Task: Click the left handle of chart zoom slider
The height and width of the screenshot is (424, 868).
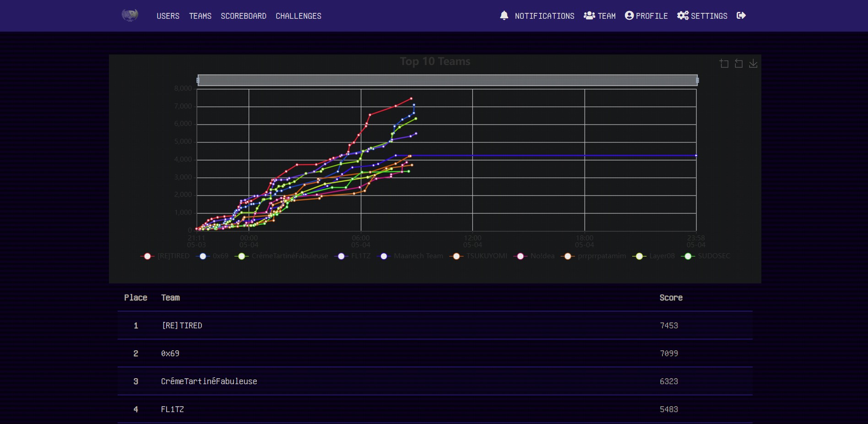Action: (198, 80)
